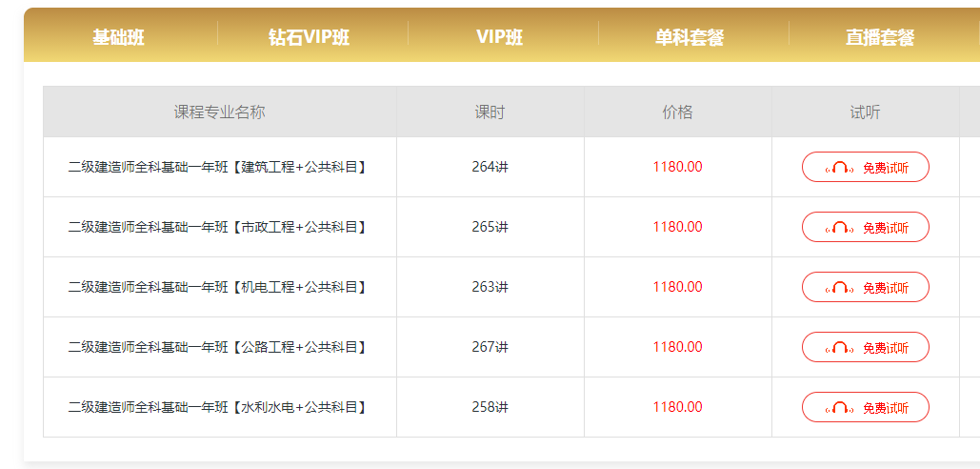The height and width of the screenshot is (469, 980).
Task: Click headphone icon in 水利水电 row
Action: click(x=840, y=408)
